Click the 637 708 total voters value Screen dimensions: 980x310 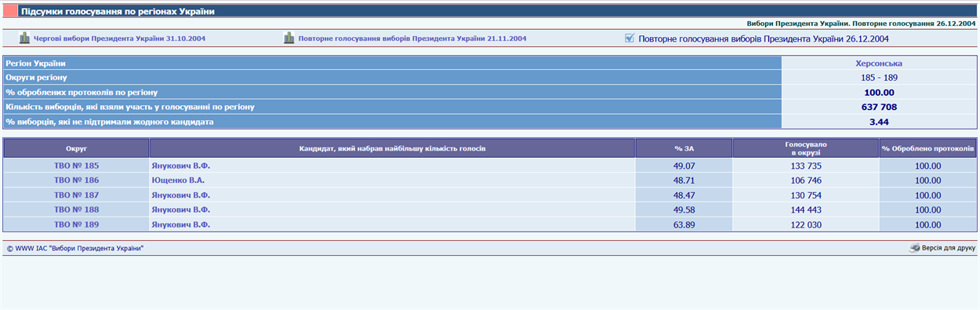click(x=879, y=107)
